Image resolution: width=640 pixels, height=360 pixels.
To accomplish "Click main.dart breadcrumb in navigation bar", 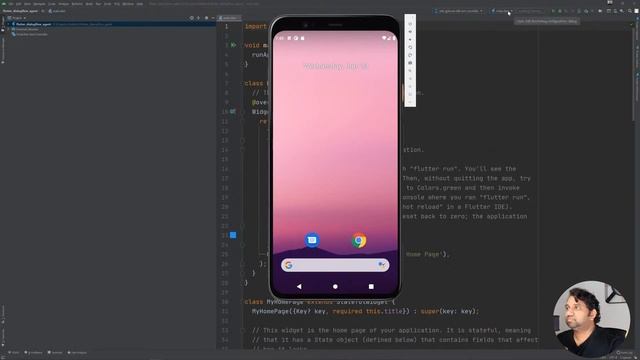I will point(57,11).
